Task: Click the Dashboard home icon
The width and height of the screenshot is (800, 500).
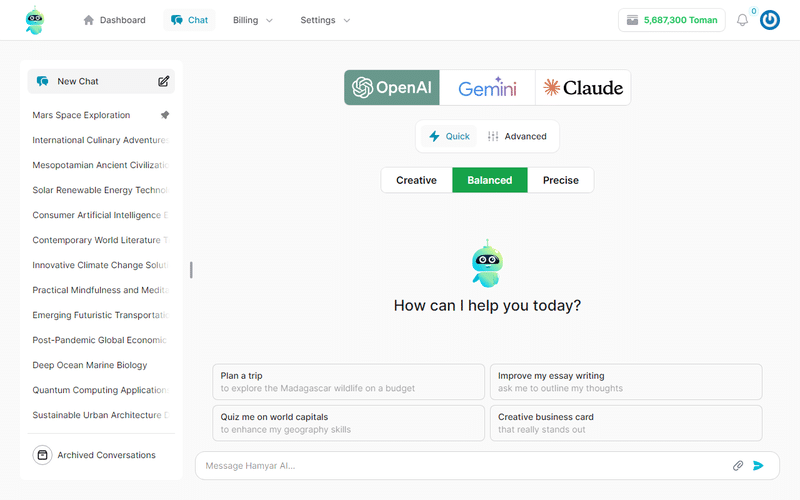Action: (x=88, y=20)
